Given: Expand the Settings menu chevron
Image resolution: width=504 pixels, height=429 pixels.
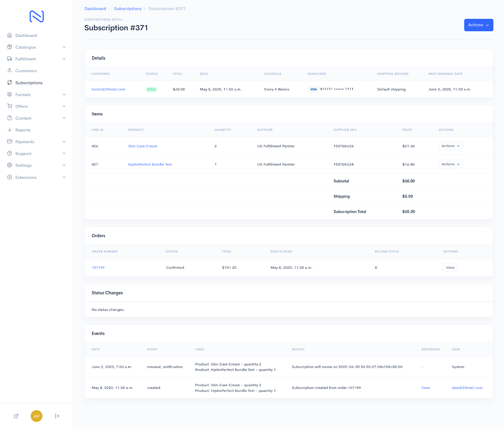Looking at the screenshot, I should [x=64, y=165].
